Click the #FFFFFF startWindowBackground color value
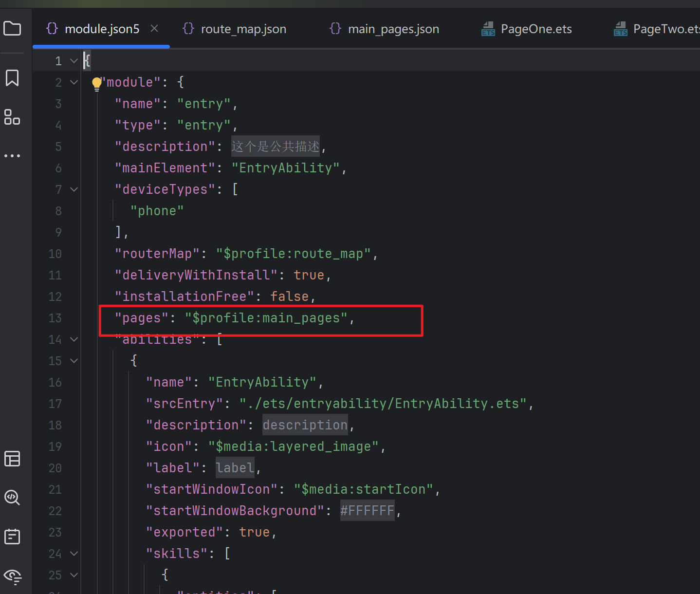The width and height of the screenshot is (700, 594). (367, 511)
